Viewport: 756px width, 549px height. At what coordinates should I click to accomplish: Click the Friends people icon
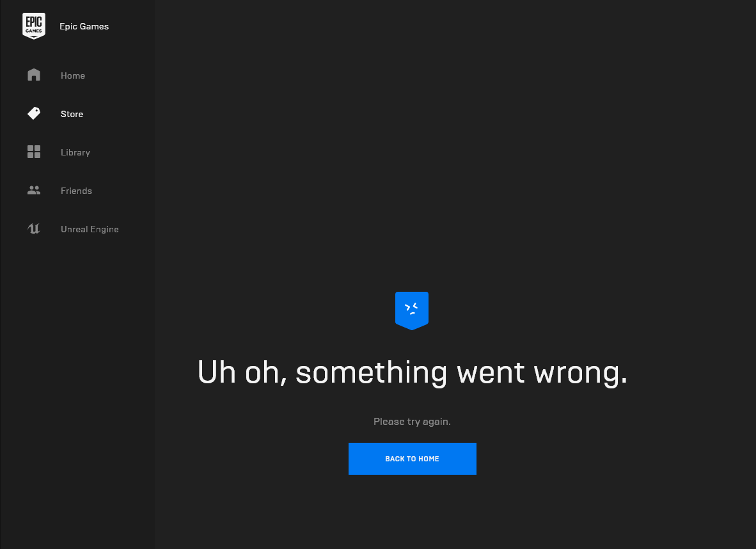[34, 190]
